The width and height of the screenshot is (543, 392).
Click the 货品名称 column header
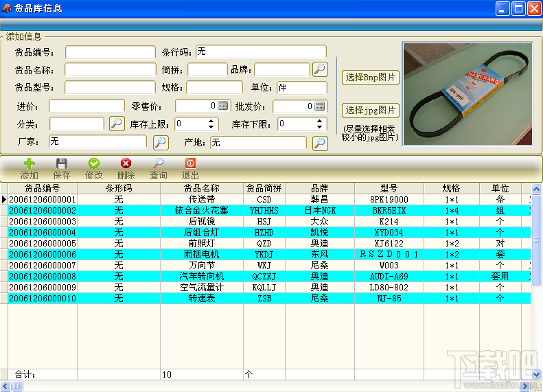pyautogui.click(x=202, y=188)
